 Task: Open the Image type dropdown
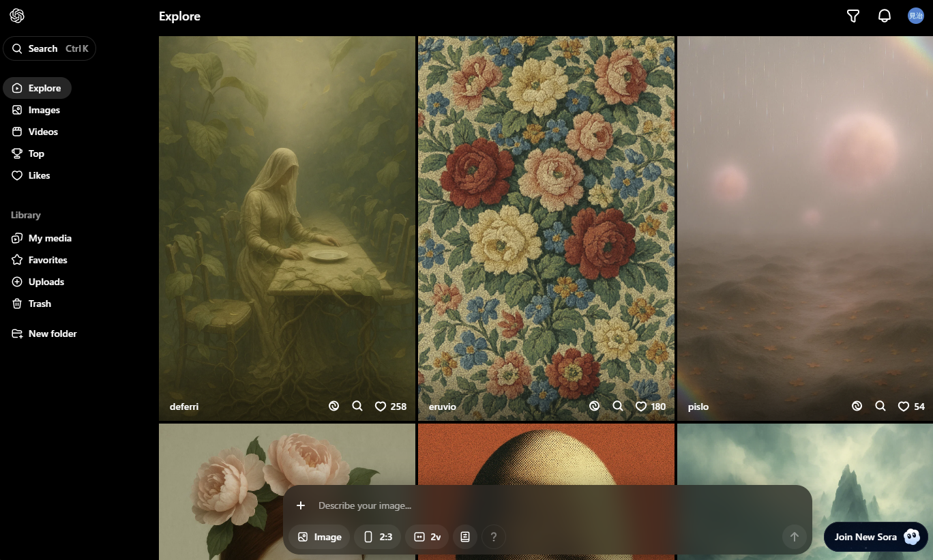tap(319, 537)
